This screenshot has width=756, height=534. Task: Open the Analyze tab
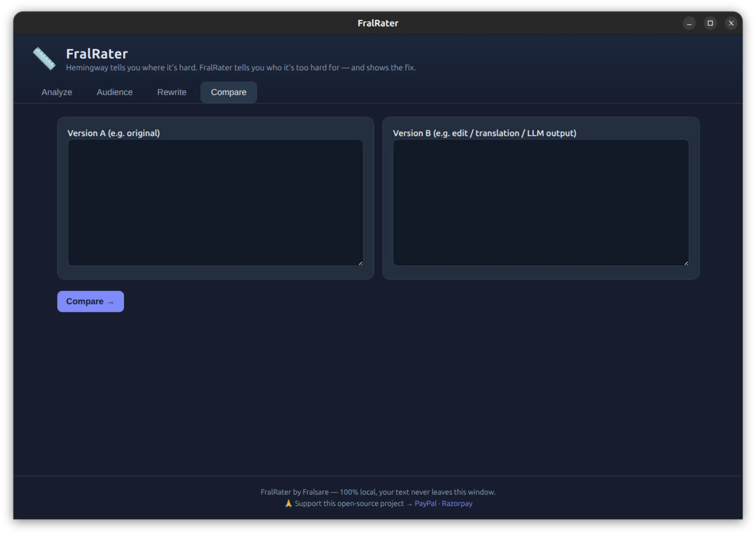coord(57,92)
